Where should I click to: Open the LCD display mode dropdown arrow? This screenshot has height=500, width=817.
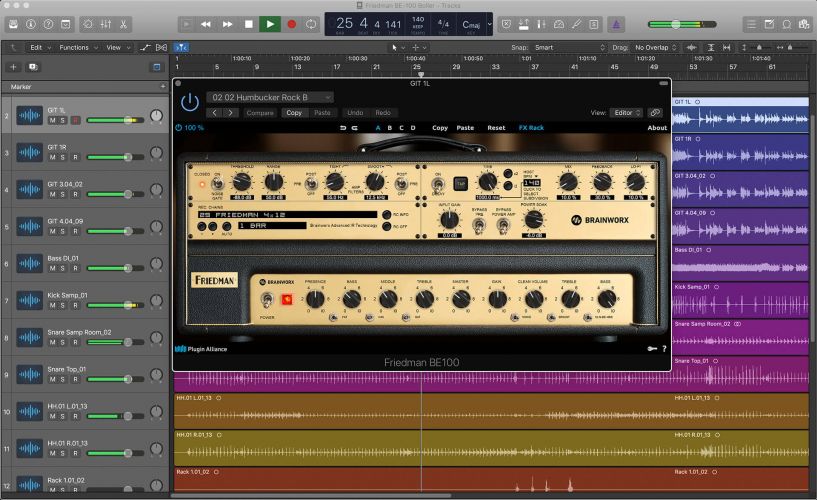pyautogui.click(x=489, y=24)
